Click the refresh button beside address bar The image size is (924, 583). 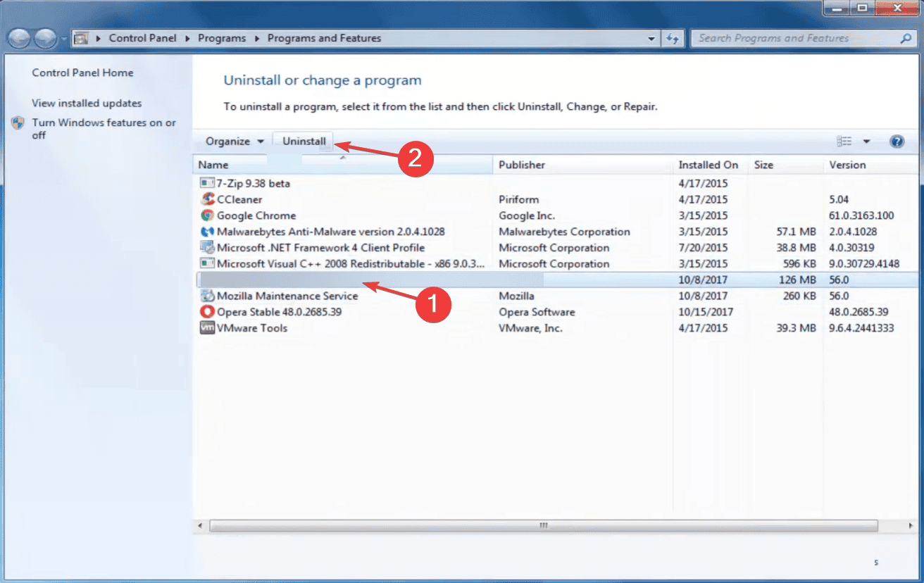tap(673, 38)
